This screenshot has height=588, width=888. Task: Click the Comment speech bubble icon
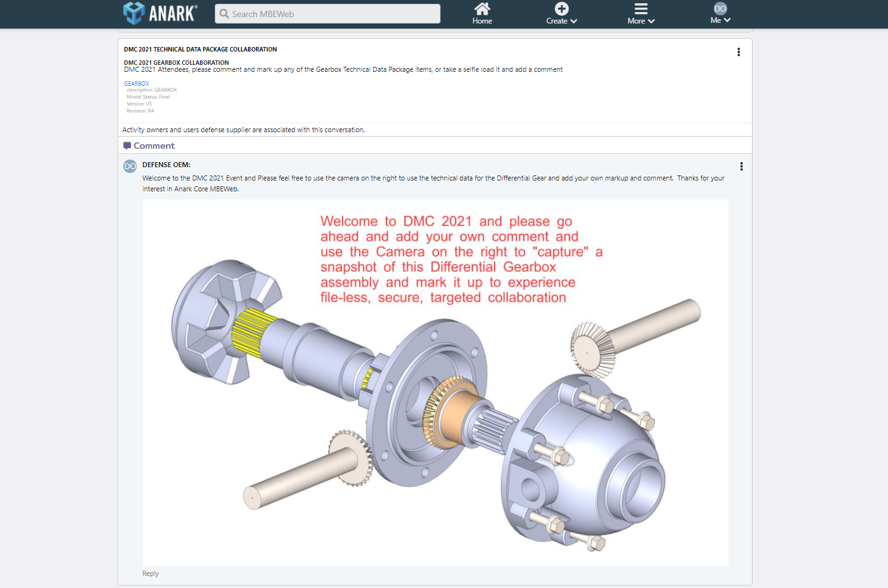pyautogui.click(x=127, y=146)
